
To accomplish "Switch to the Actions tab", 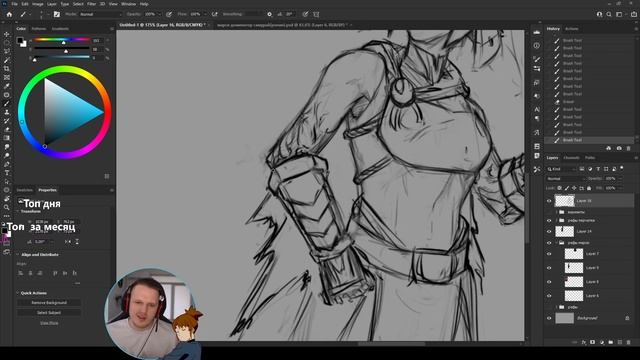I will 571,29.
